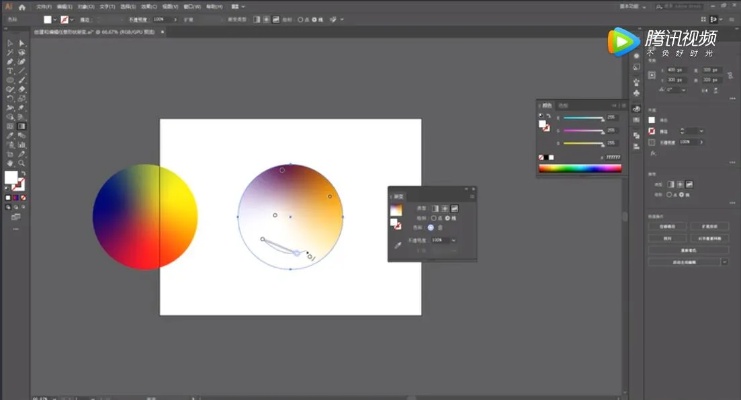
Task: Pick the Magic Wand tool
Action: coord(10,52)
